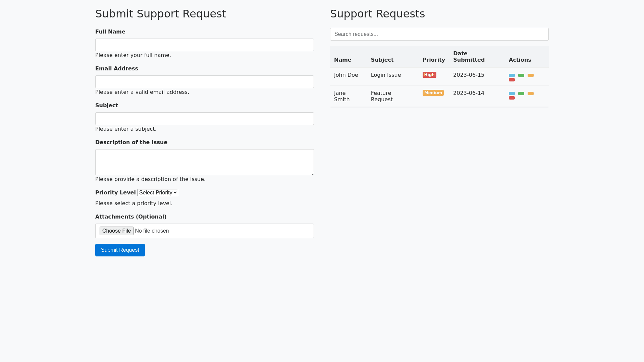Click into the Email Address field
The image size is (644, 362).
tap(204, 82)
